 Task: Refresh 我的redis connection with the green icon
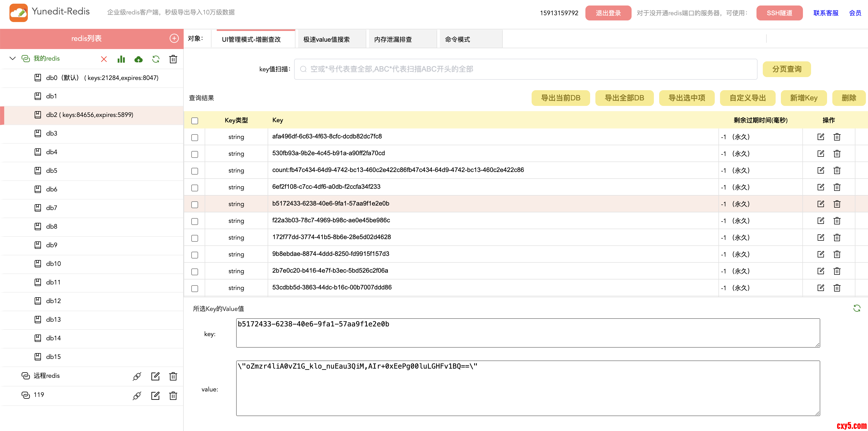(156, 59)
